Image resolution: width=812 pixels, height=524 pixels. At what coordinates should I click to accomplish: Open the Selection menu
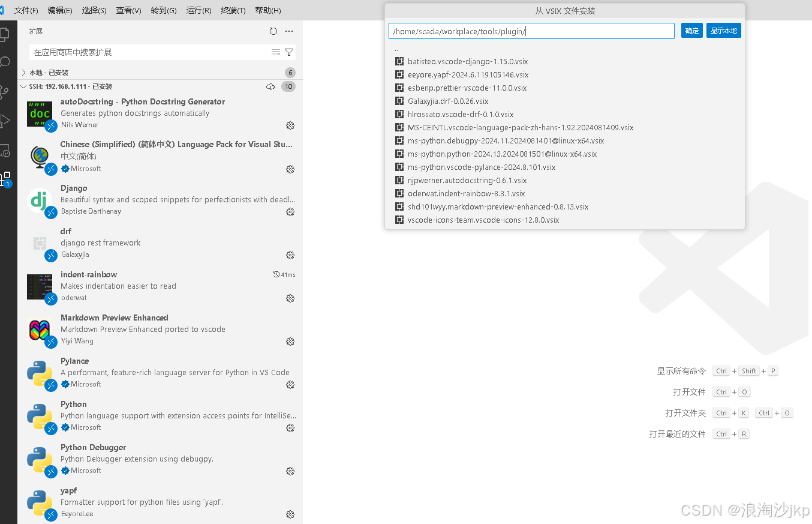94,10
